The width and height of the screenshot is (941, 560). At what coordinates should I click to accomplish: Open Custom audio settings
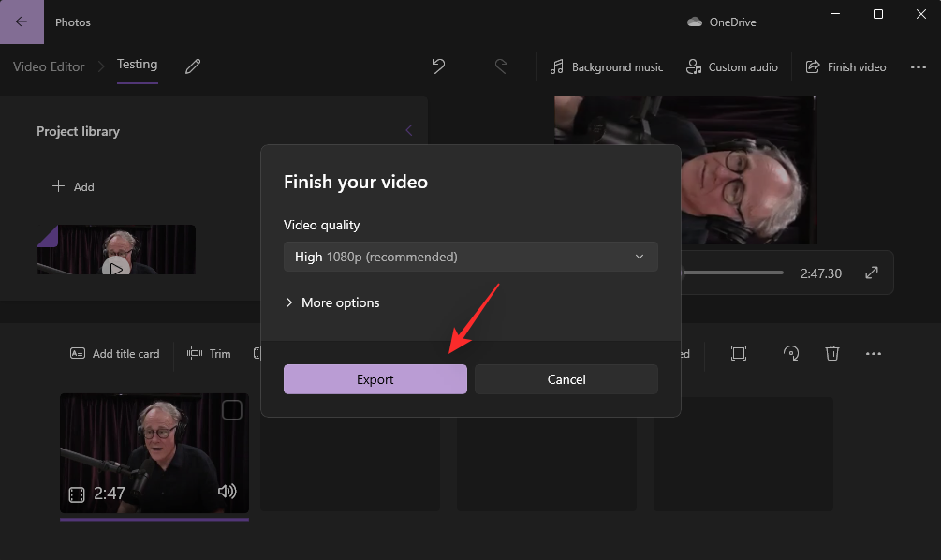click(x=732, y=66)
